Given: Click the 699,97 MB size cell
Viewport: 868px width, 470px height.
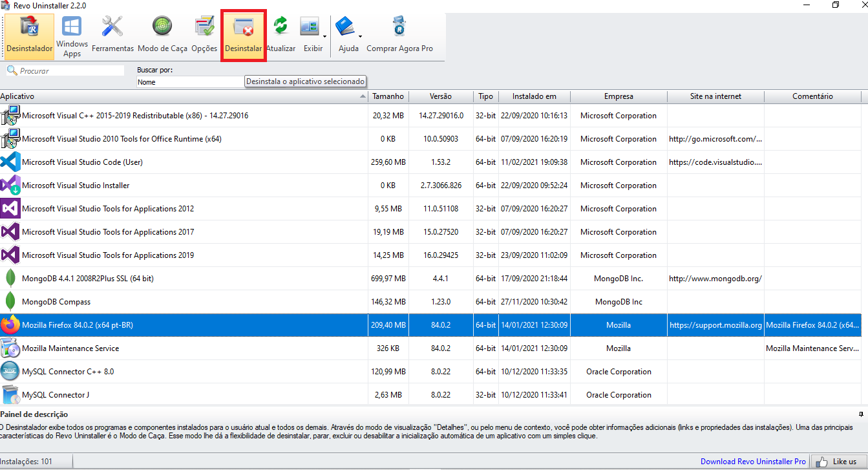Looking at the screenshot, I should (388, 279).
